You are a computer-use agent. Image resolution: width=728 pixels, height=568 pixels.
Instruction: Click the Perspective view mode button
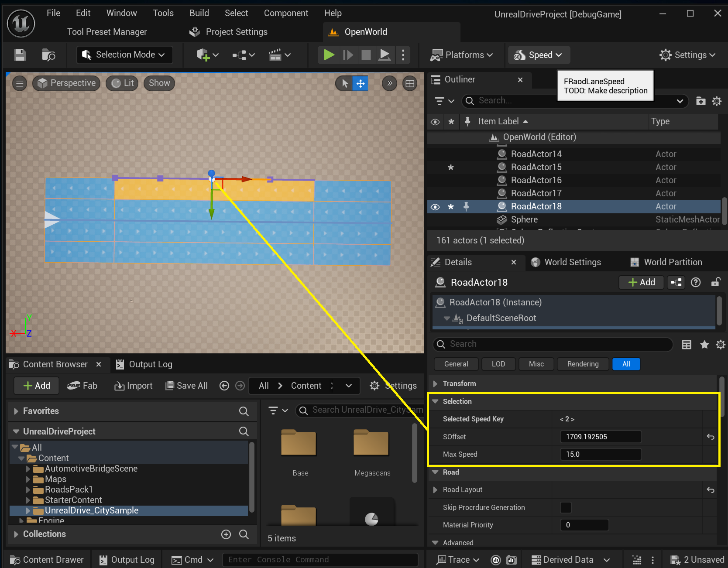pos(66,83)
